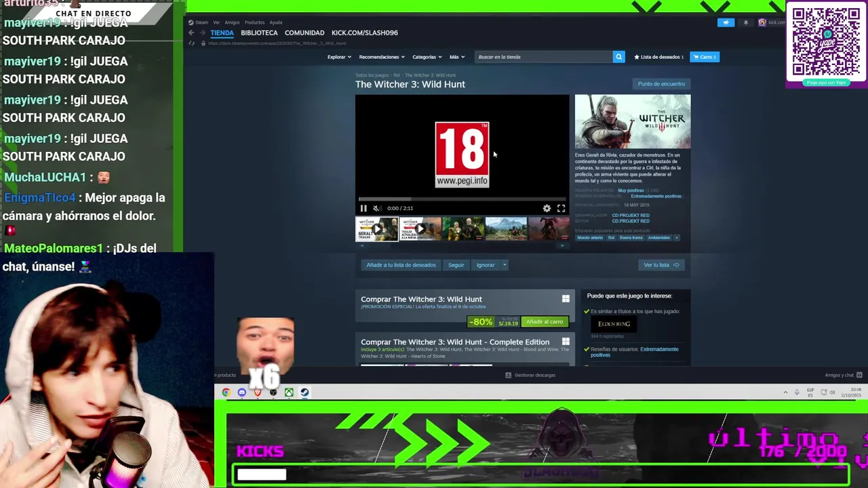The width and height of the screenshot is (868, 488).
Task: Switch to the BIBLIOTECA tab
Action: pyautogui.click(x=259, y=33)
